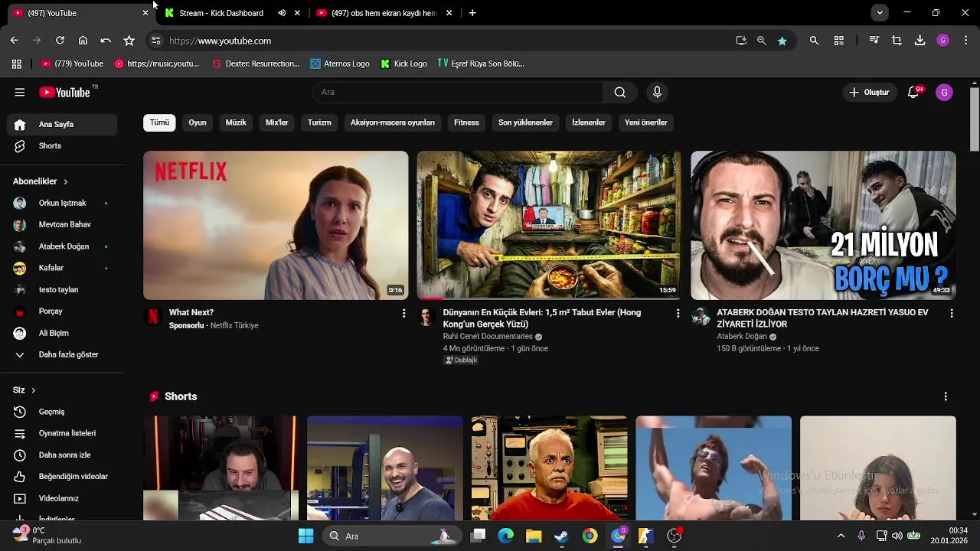Screen dimensions: 980x551
Task: Open Videolarınız in the sidebar
Action: pyautogui.click(x=62, y=499)
